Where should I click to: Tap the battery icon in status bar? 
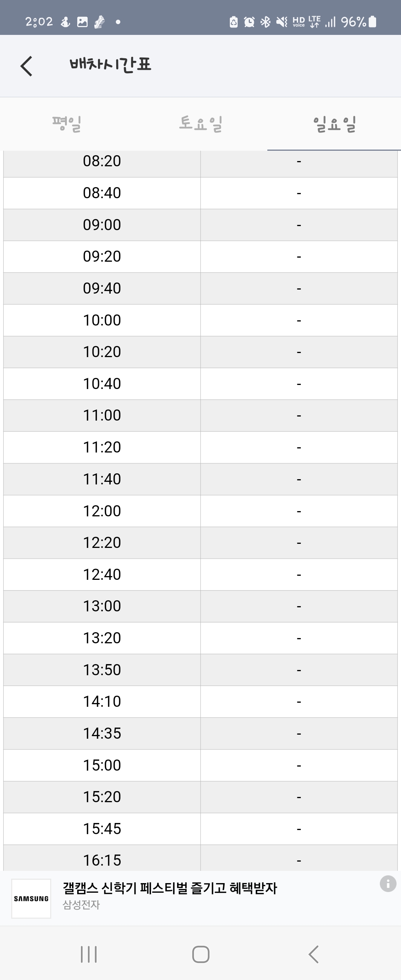click(x=373, y=22)
